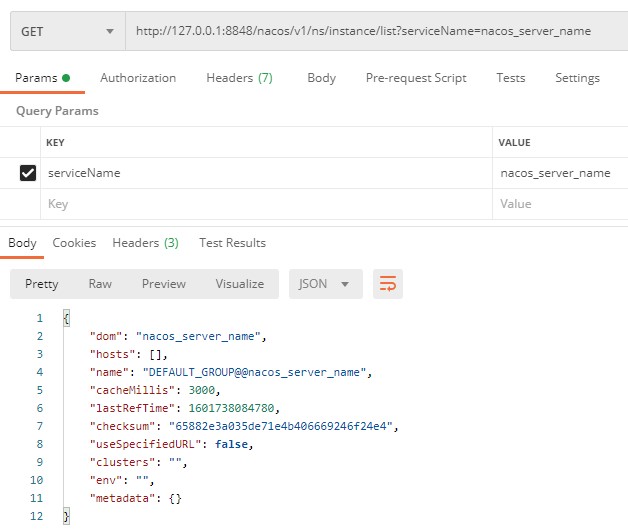
Task: Select the Visualize response view
Action: pyautogui.click(x=240, y=284)
